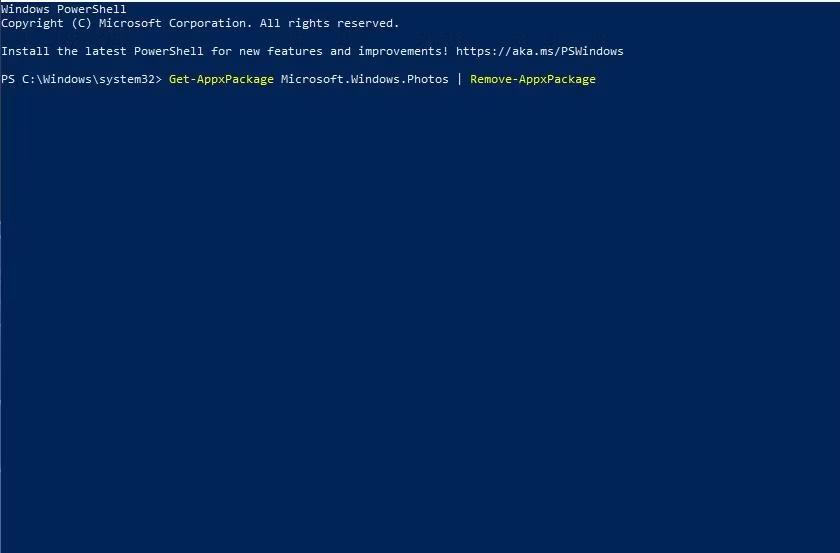
Task: Click the word Copyright in the banner
Action: (x=32, y=23)
